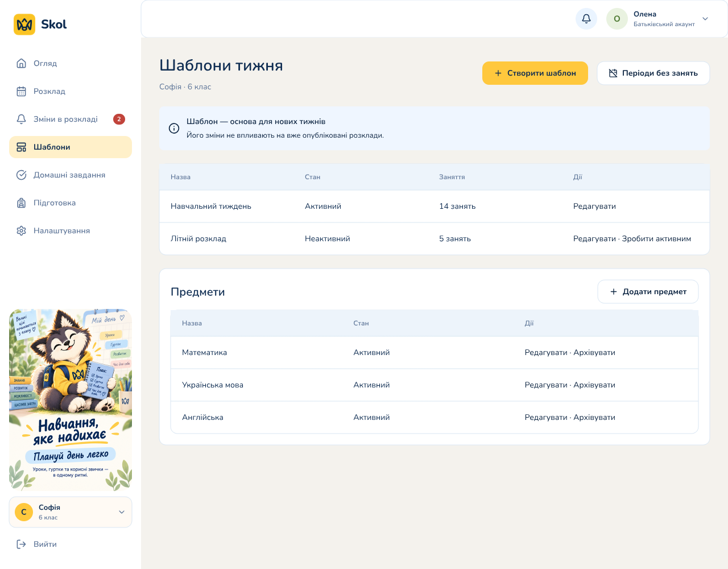The image size is (728, 569).
Task: Open notifications bell in top bar
Action: pos(586,19)
